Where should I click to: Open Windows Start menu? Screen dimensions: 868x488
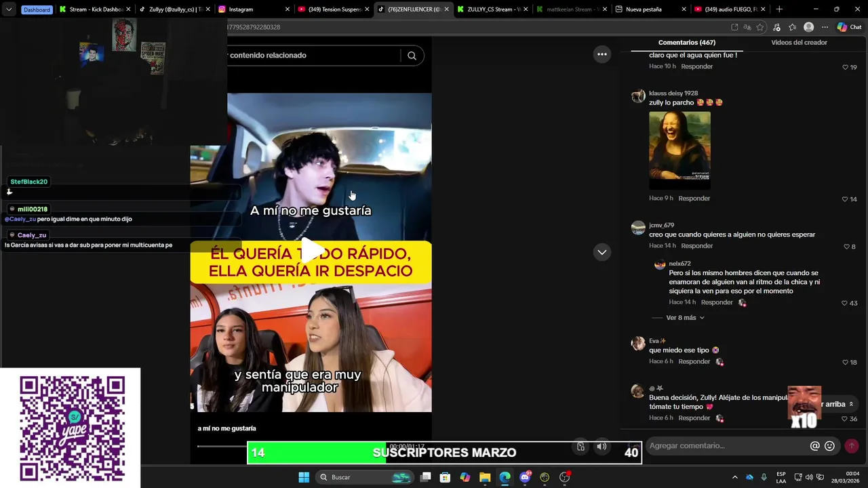304,477
